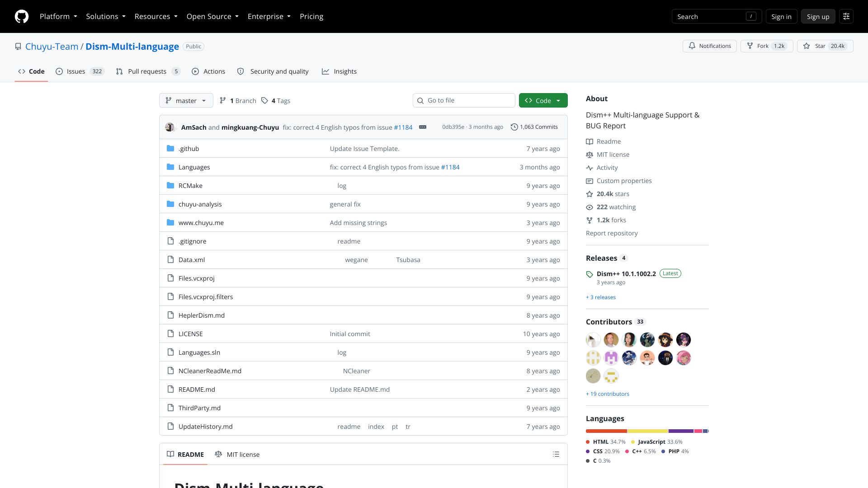Open issue #1184 link in the latest commit message
The image size is (868, 488).
pyautogui.click(x=403, y=127)
